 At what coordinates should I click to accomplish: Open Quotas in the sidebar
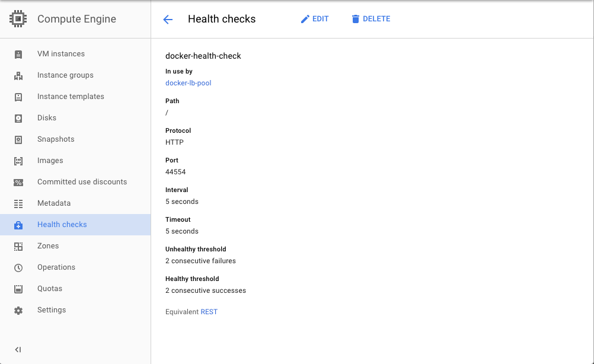click(75, 288)
